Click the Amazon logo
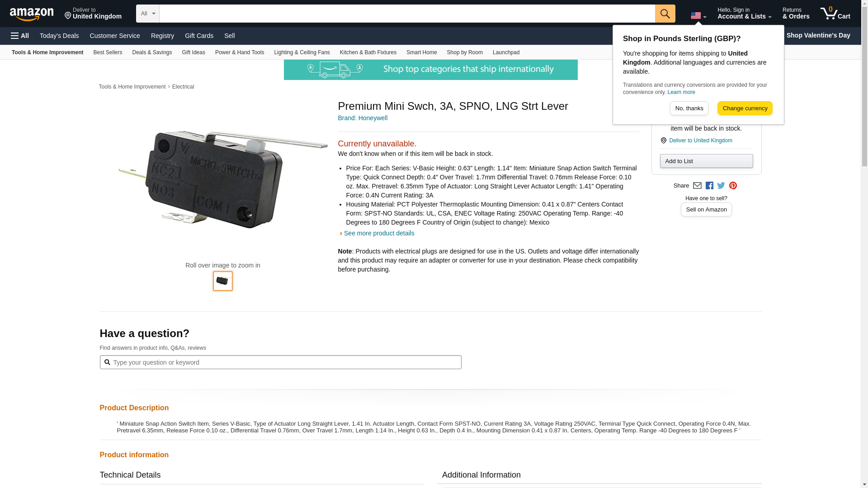Viewport: 868px width, 488px height. point(32,14)
